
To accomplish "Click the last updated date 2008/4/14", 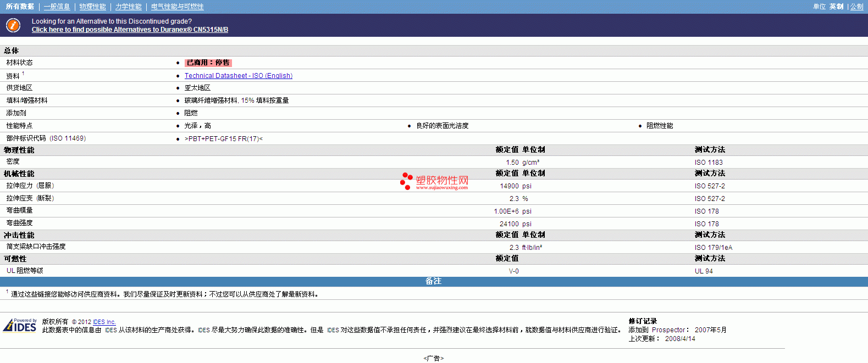I will point(680,339).
